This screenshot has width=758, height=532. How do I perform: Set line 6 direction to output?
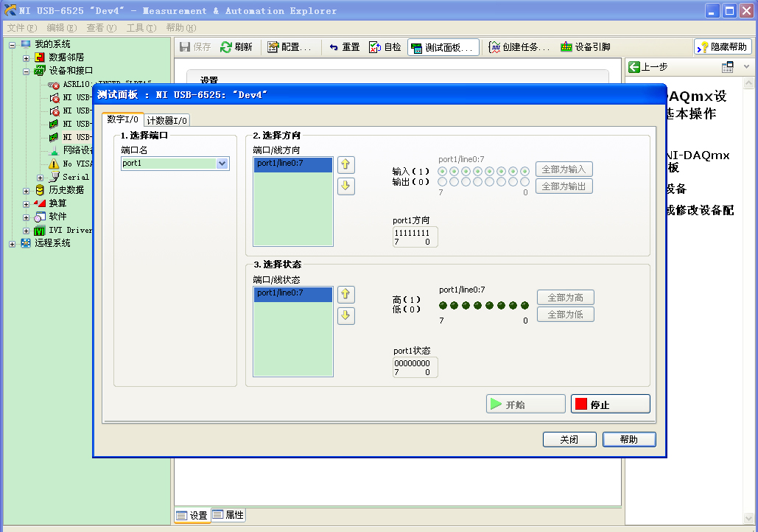[454, 182]
